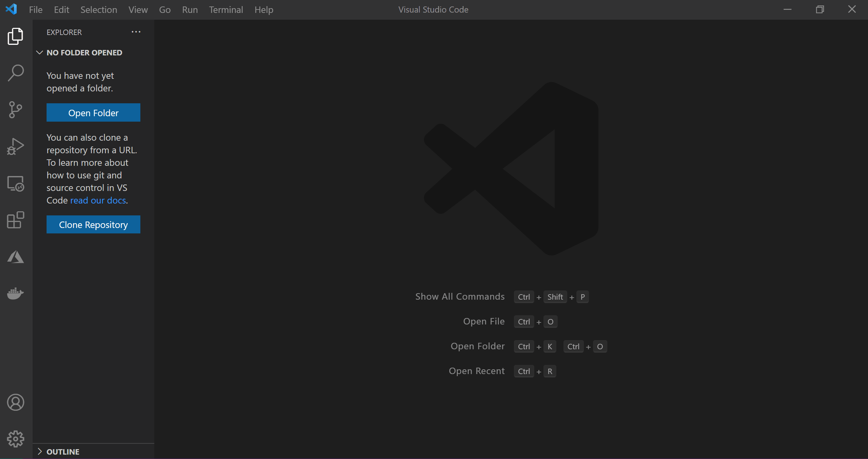Open the File menu
Viewport: 868px width, 459px height.
tap(35, 10)
